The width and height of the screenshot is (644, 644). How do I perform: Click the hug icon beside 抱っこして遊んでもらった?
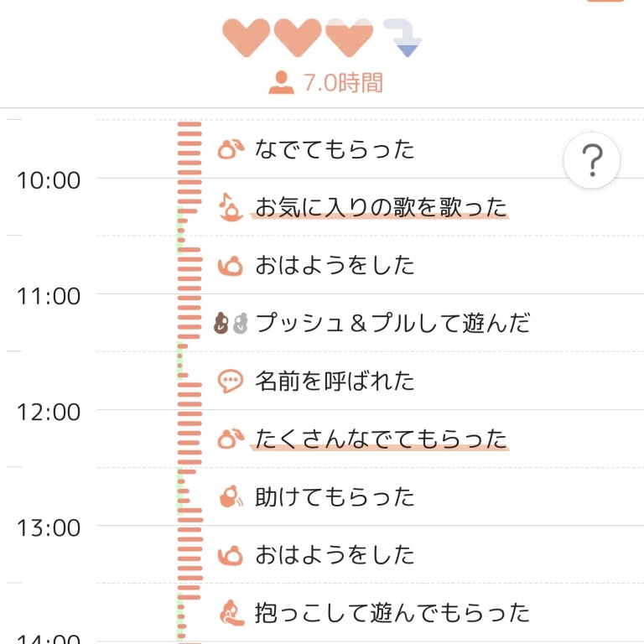point(231,613)
